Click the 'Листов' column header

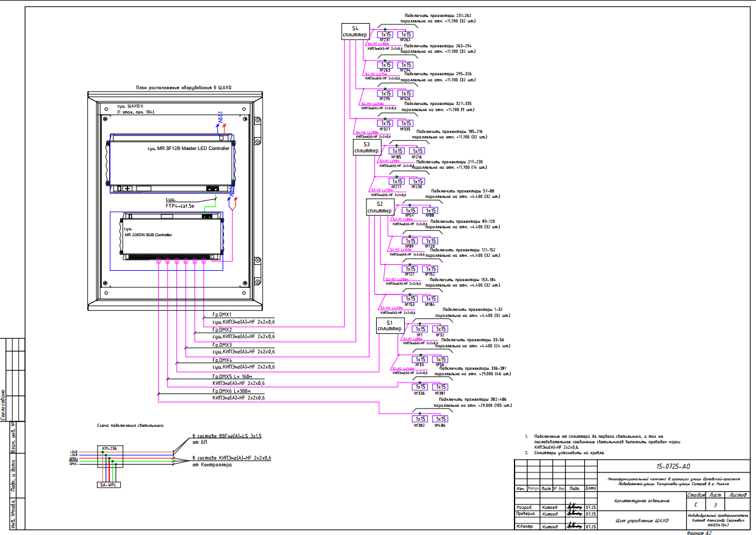coord(738,495)
